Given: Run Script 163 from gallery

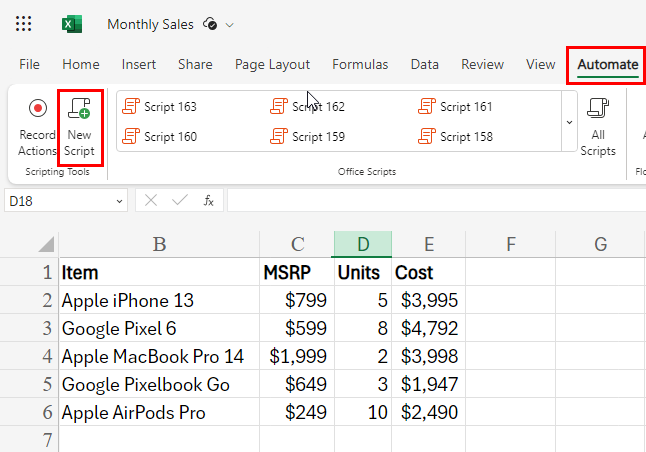Looking at the screenshot, I should tap(159, 107).
